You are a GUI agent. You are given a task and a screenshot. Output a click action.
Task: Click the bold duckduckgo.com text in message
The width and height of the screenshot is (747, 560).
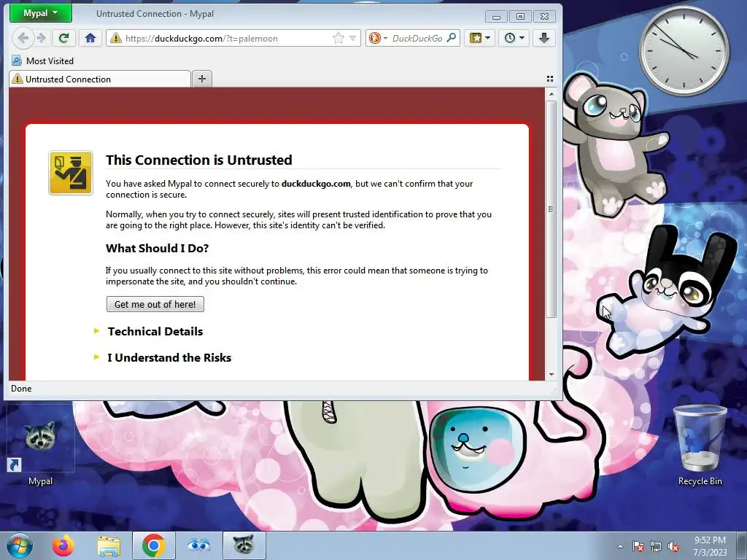tap(316, 184)
